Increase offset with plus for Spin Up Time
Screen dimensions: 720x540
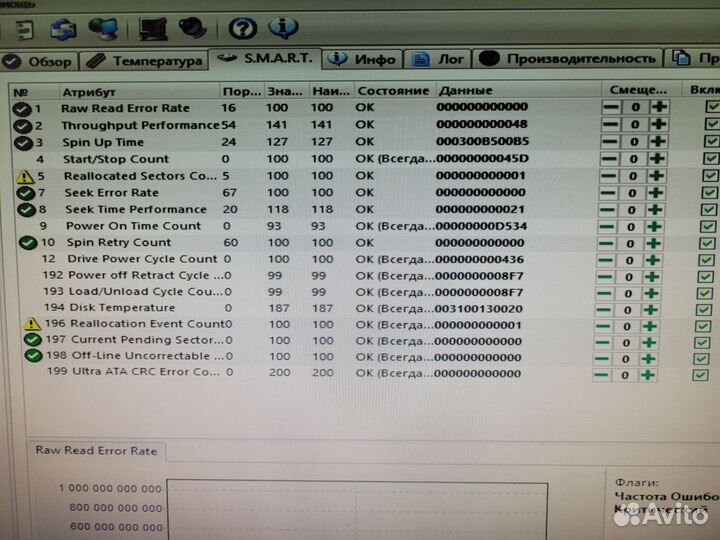658,142
